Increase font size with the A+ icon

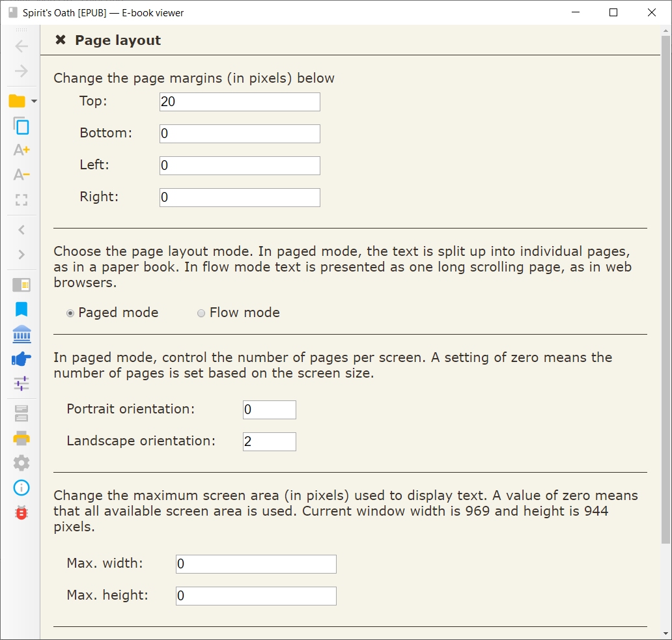pos(21,150)
